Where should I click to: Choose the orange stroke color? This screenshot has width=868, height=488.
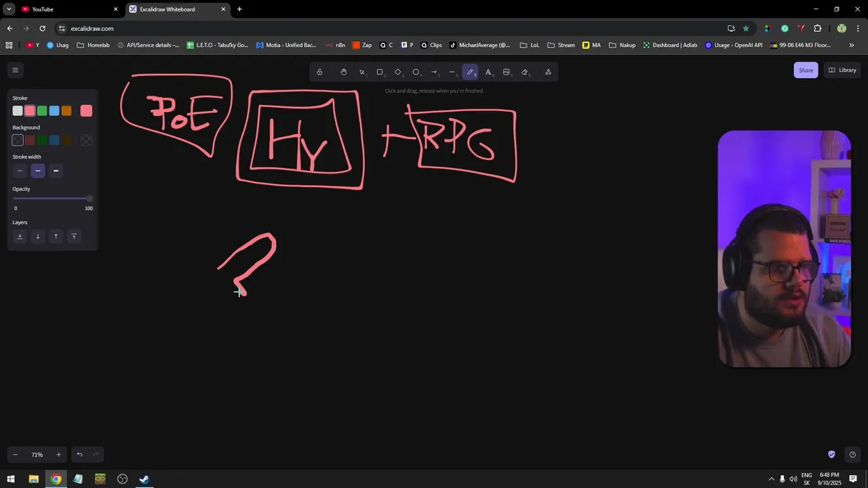pyautogui.click(x=66, y=110)
